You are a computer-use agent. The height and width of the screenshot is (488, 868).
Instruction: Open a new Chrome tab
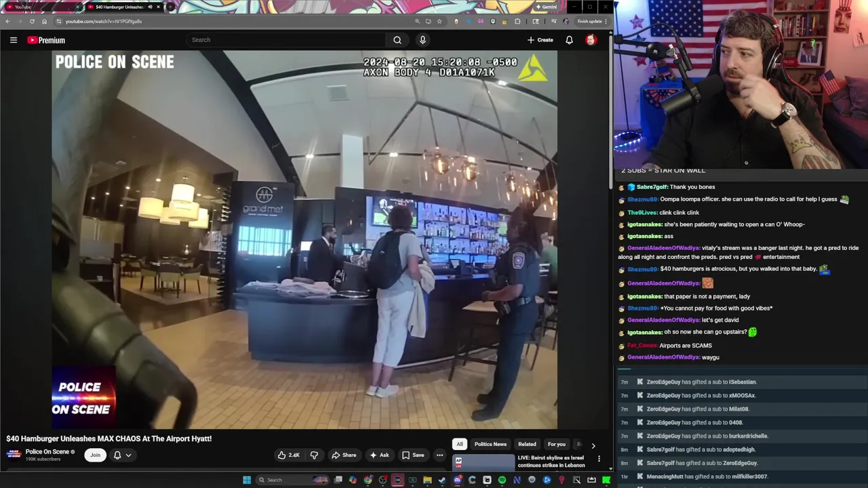coord(170,7)
